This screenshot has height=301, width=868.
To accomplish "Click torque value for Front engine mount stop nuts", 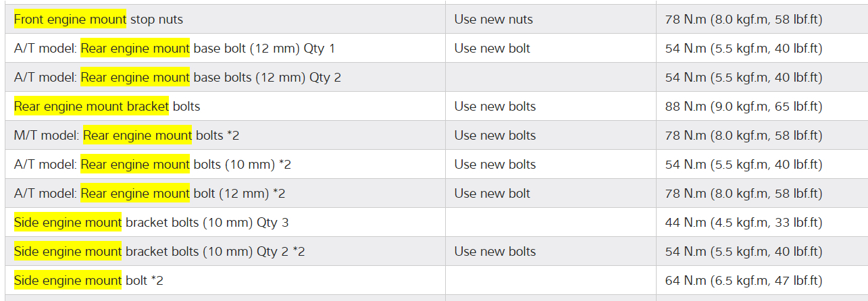I will point(743,20).
